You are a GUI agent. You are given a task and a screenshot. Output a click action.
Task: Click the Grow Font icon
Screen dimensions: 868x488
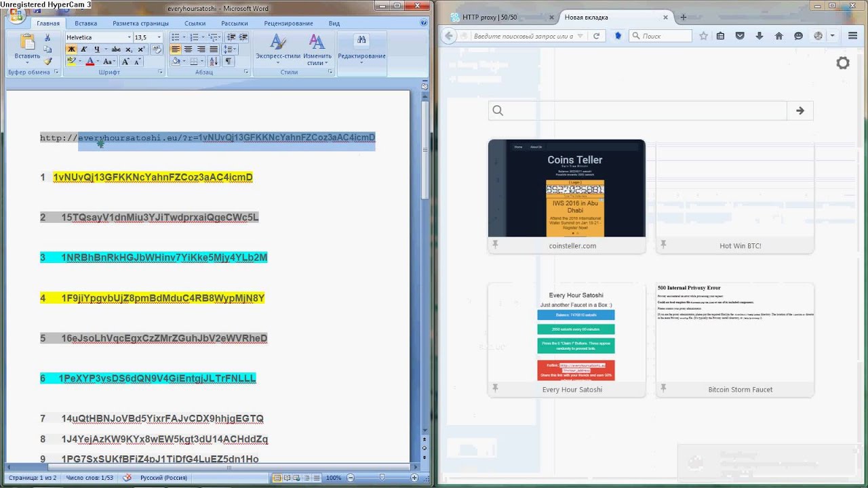tap(125, 62)
